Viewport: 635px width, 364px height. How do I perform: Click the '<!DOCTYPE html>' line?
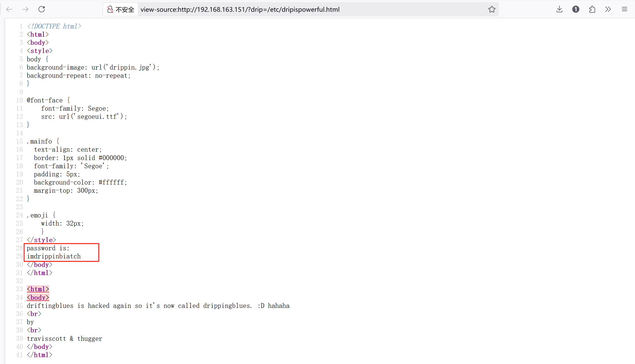point(54,26)
